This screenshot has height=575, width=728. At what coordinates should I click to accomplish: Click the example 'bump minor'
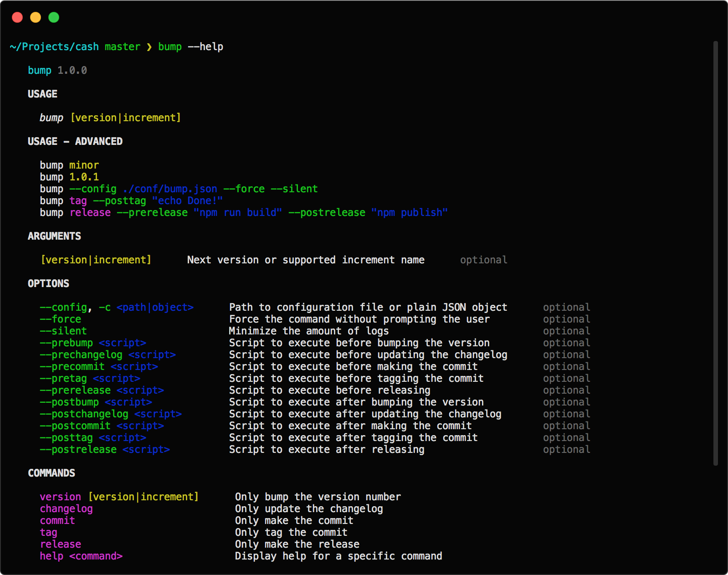click(x=69, y=165)
